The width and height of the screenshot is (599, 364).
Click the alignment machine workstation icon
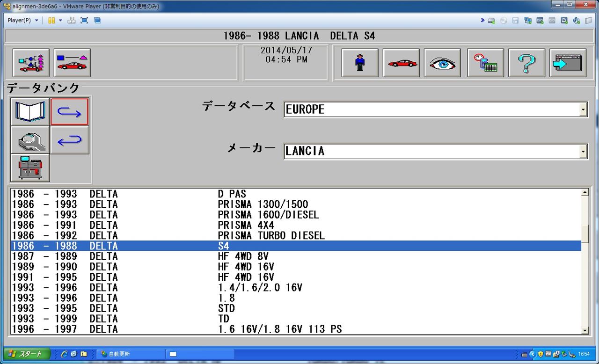pos(30,168)
